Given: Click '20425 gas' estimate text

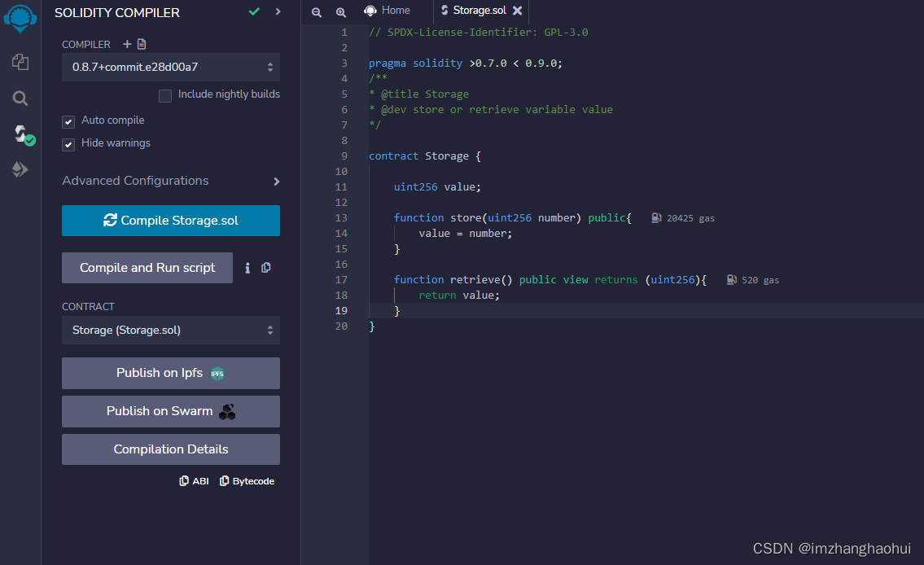Looking at the screenshot, I should (690, 218).
